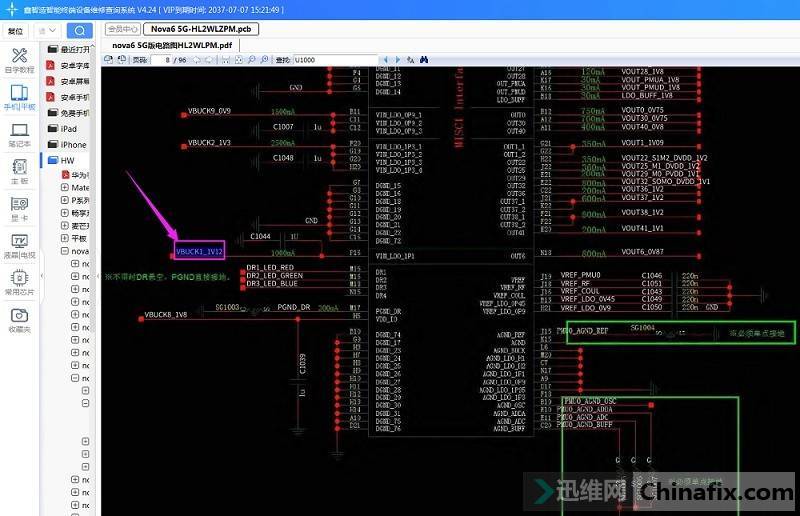Viewport: 800px width, 516px height.
Task: Select the 主板 motherboard category icon
Action: 19,171
